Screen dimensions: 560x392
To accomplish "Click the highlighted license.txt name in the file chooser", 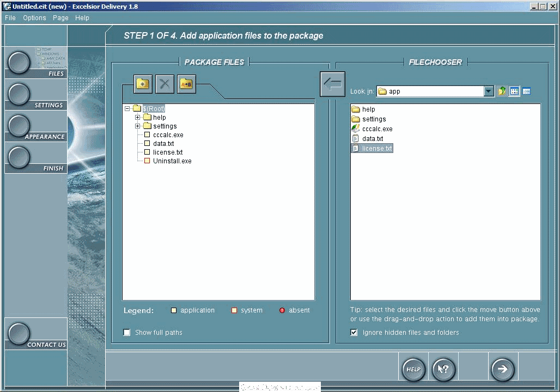I will click(x=377, y=149).
